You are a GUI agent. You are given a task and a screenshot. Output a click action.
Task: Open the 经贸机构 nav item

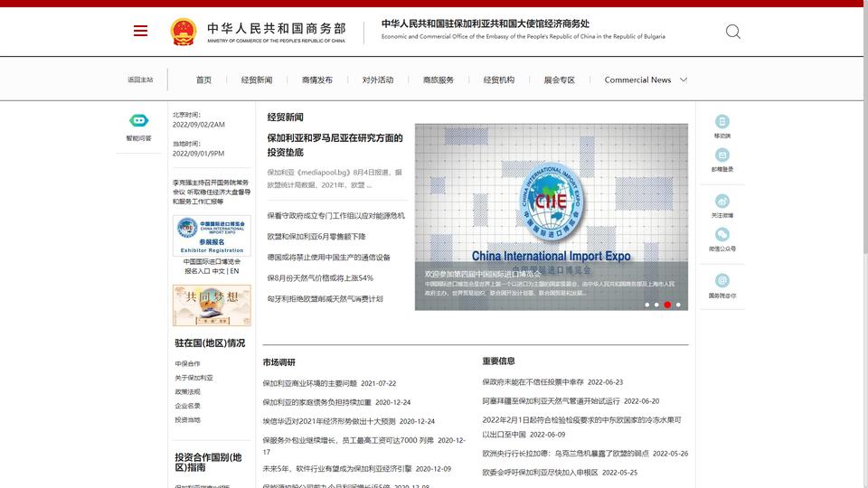coord(499,80)
